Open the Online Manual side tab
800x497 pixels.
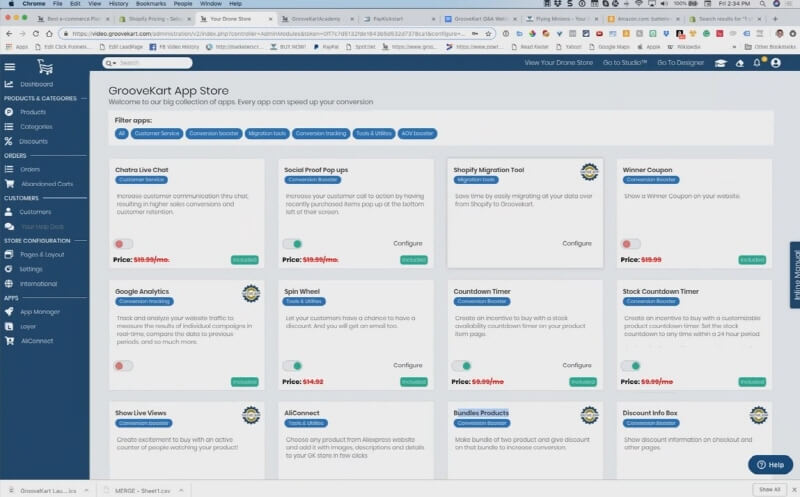(x=795, y=275)
